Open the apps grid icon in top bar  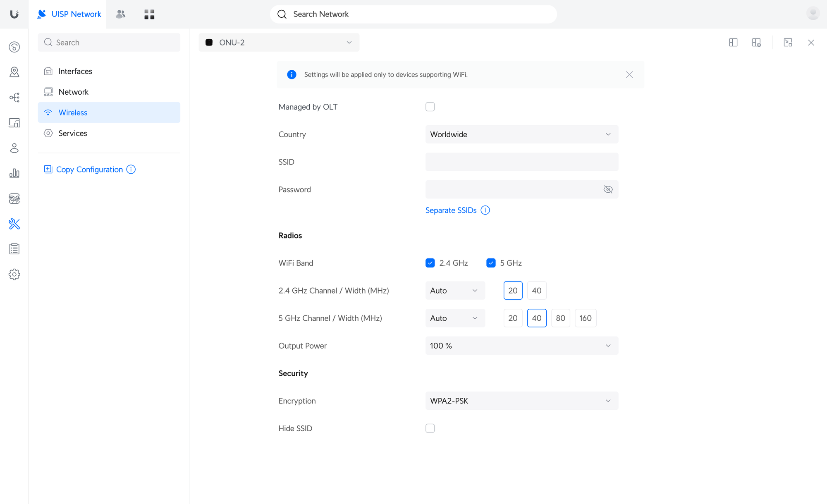[149, 14]
